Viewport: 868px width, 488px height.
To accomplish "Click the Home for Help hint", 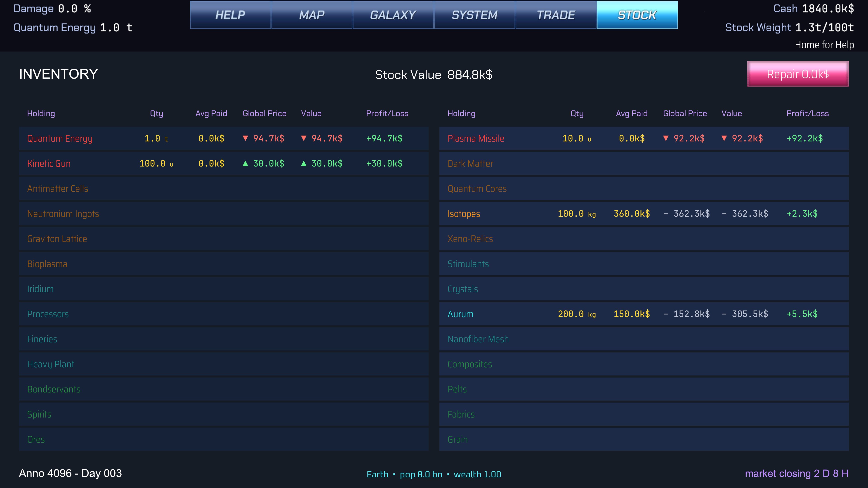I will 824,45.
